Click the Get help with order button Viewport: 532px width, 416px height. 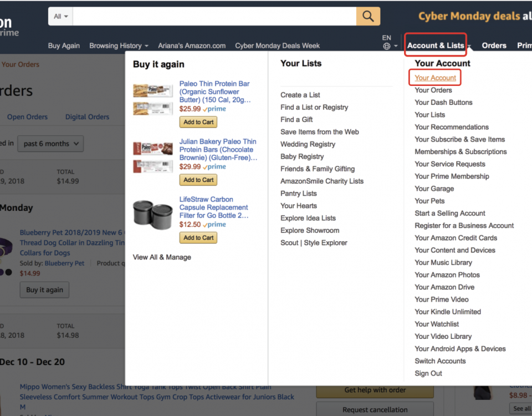coord(375,390)
